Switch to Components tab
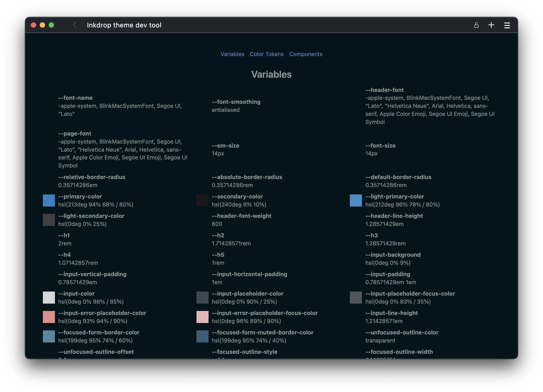 point(306,54)
